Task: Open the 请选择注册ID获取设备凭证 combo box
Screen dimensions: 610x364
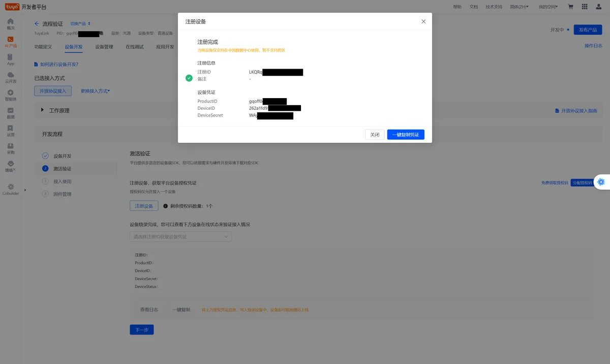Action: click(x=180, y=236)
